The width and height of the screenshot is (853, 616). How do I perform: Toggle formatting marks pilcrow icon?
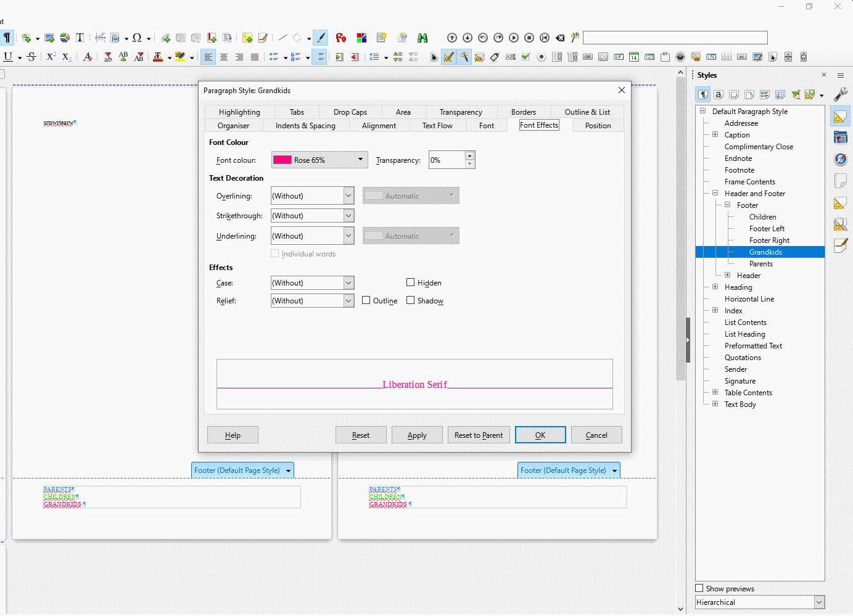point(7,38)
